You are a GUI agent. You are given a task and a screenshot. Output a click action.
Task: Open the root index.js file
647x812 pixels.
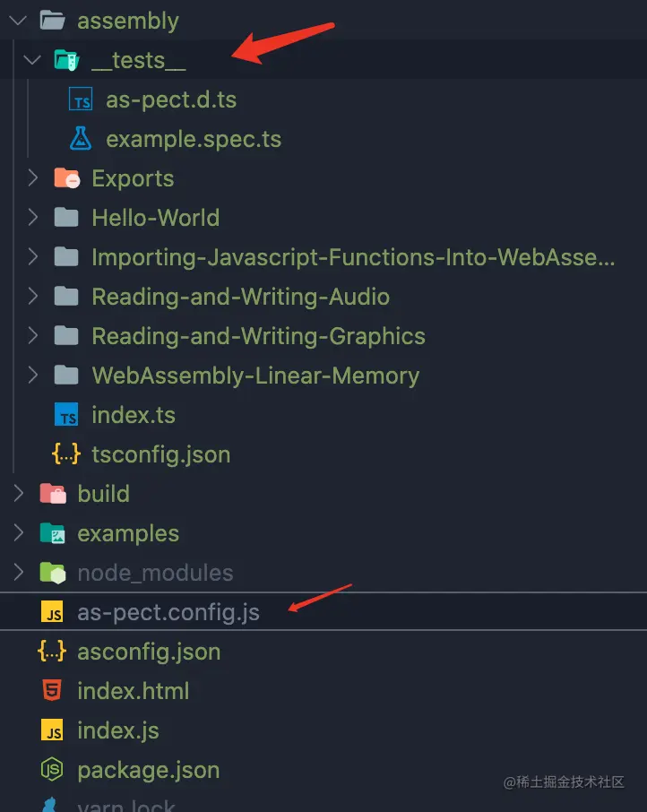[x=117, y=730]
